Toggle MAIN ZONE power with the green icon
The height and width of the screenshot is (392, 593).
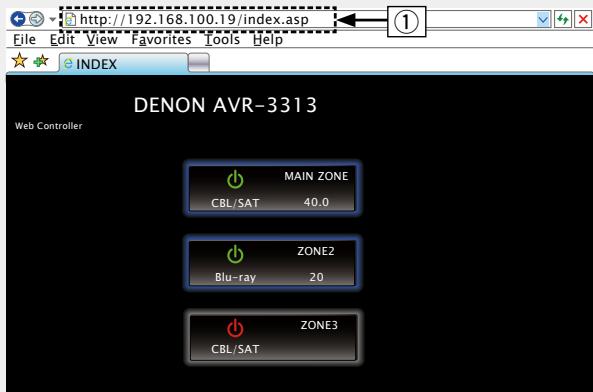coord(235,180)
